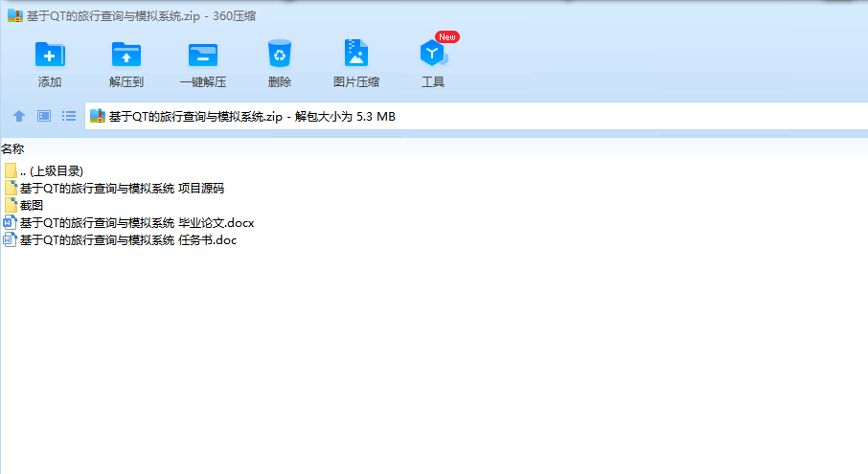Click the folder icon of 截图
The width and height of the screenshot is (868, 474).
(x=10, y=205)
